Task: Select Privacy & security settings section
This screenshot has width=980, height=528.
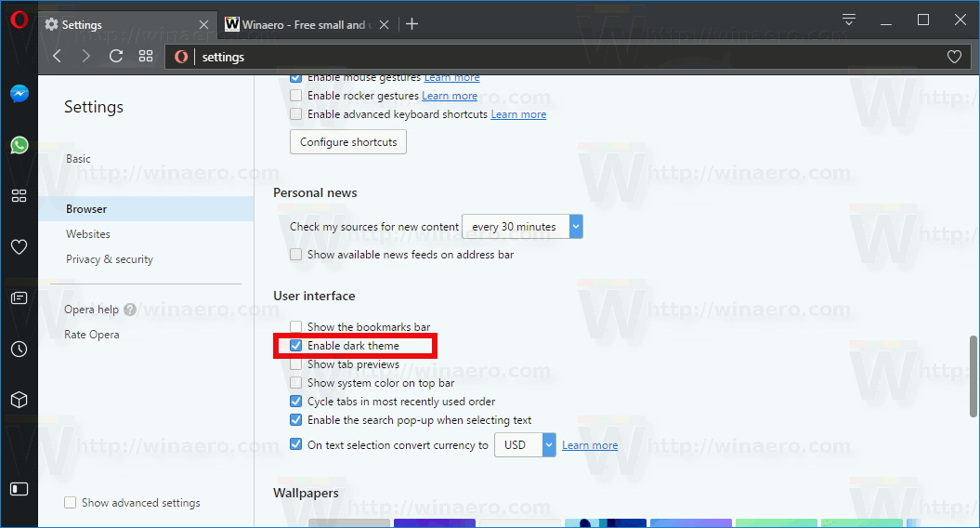Action: pos(110,259)
